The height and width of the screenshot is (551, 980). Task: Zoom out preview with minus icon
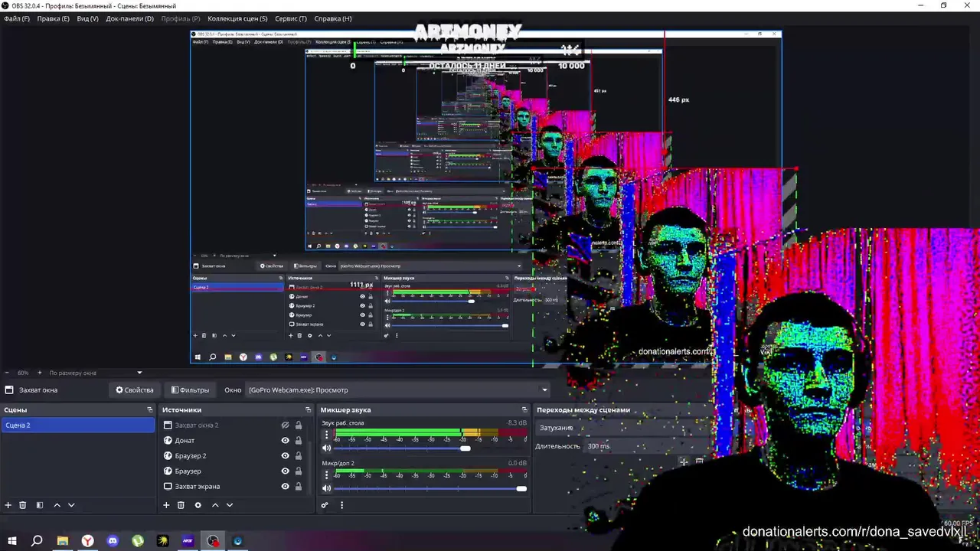(7, 373)
